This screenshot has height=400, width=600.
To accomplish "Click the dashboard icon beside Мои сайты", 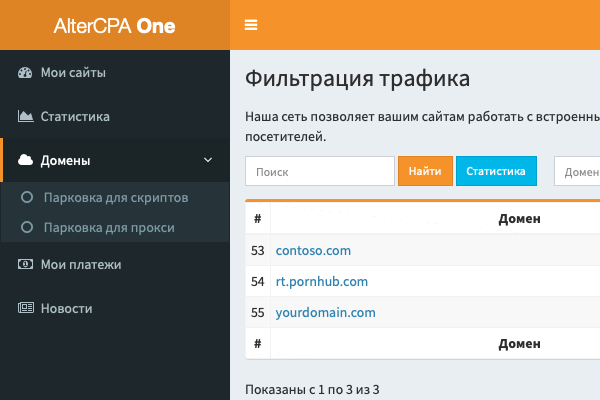I will click(25, 73).
